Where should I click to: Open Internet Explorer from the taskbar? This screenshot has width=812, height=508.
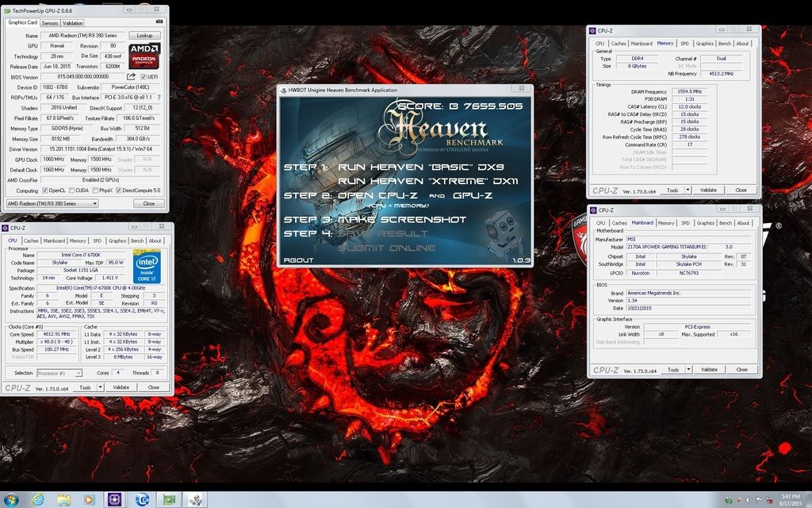[x=37, y=499]
